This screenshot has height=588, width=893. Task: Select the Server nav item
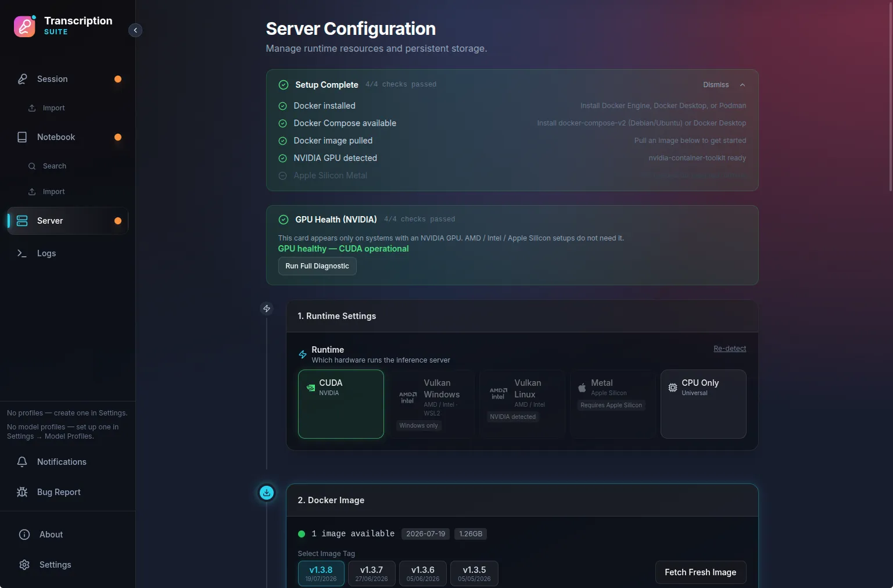tap(68, 221)
